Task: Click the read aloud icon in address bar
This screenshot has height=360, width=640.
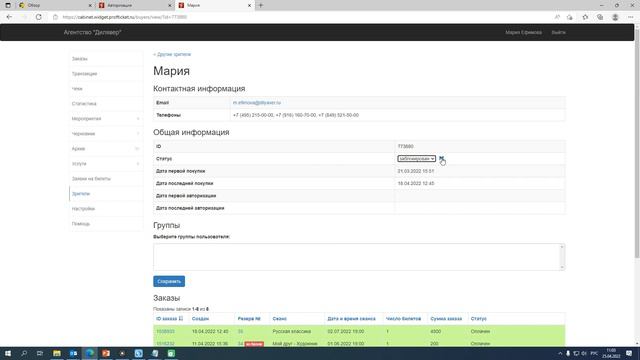Action: tap(557, 17)
